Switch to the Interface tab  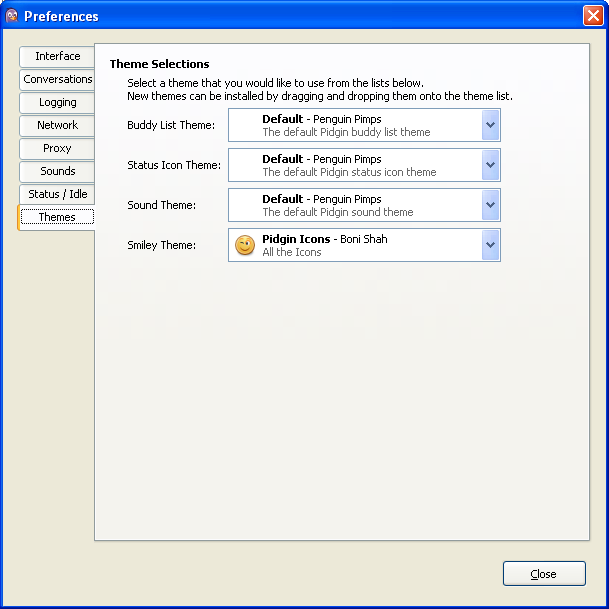coord(57,56)
